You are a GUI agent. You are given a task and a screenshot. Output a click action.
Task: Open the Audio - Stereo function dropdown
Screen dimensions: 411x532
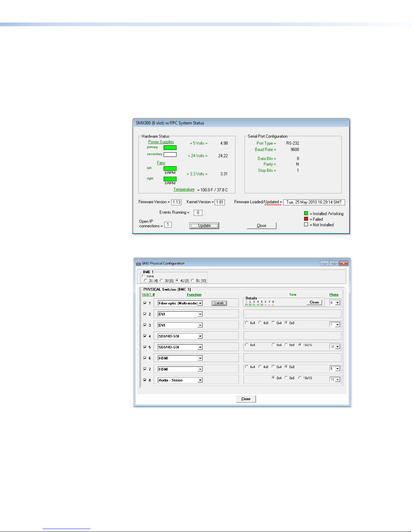coord(200,380)
